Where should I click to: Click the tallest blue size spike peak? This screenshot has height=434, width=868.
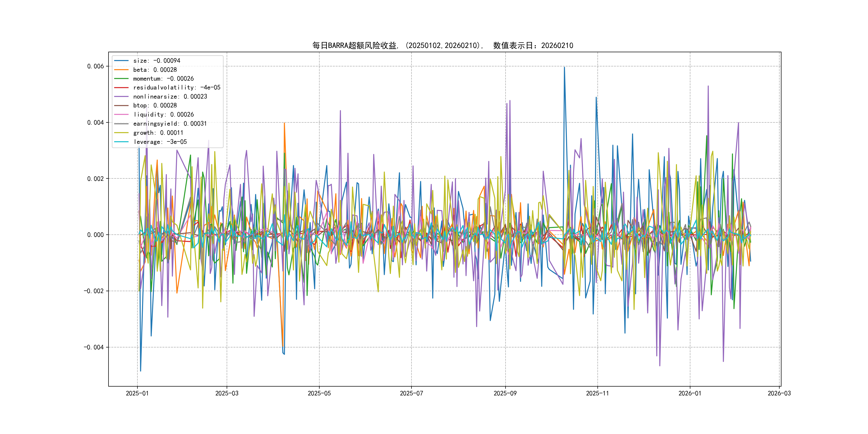(x=564, y=68)
